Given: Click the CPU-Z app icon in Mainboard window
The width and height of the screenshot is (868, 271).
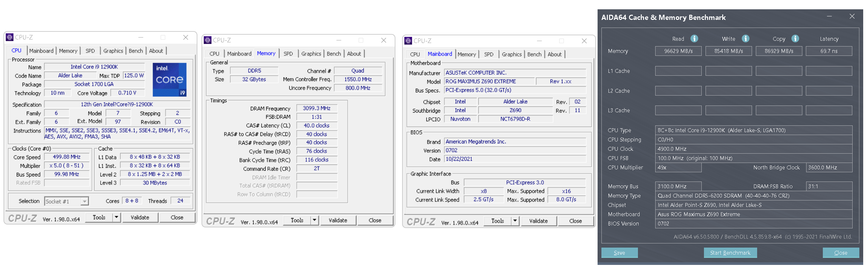Looking at the screenshot, I should [408, 41].
